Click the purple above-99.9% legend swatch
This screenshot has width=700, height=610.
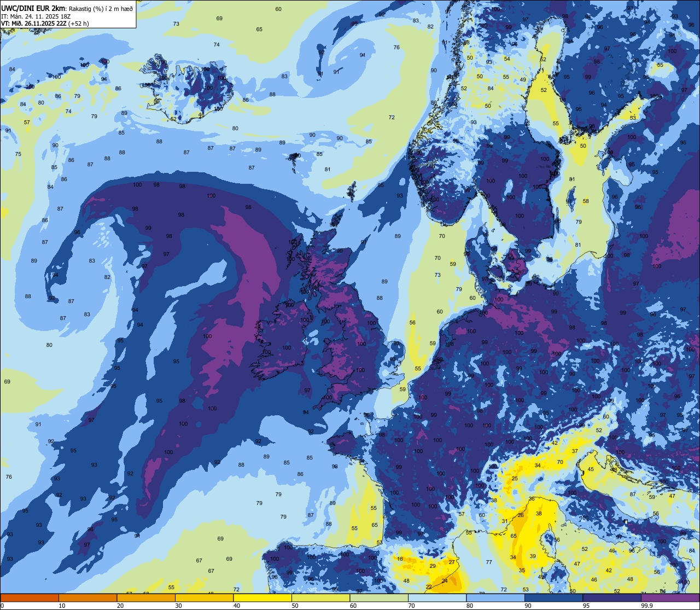670,597
